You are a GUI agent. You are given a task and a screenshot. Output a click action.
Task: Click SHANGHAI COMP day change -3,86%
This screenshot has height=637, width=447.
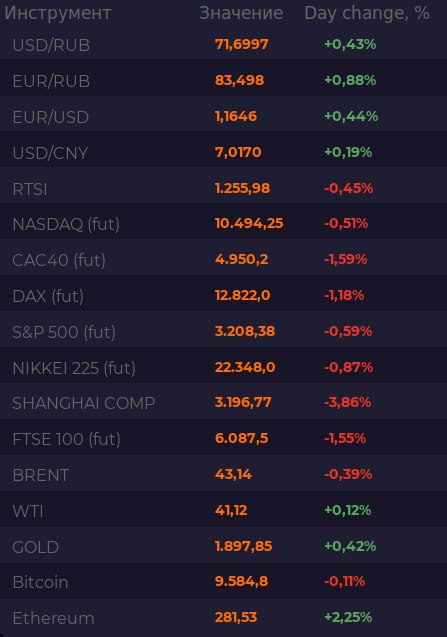[x=347, y=403]
